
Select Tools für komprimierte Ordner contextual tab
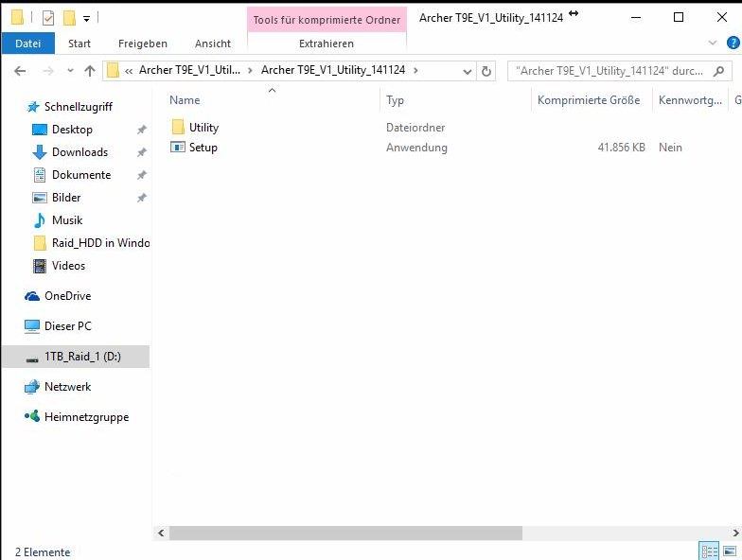[327, 20]
